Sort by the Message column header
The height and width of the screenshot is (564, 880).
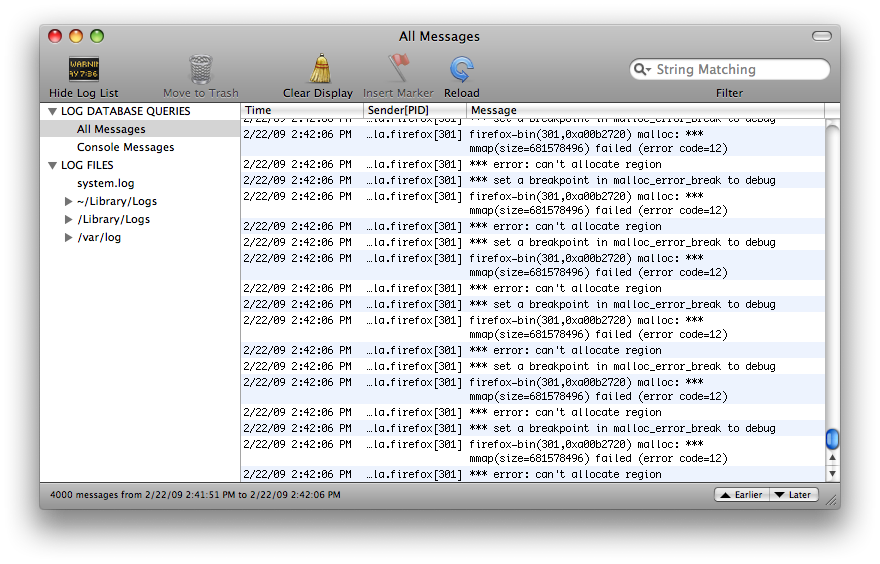click(645, 110)
